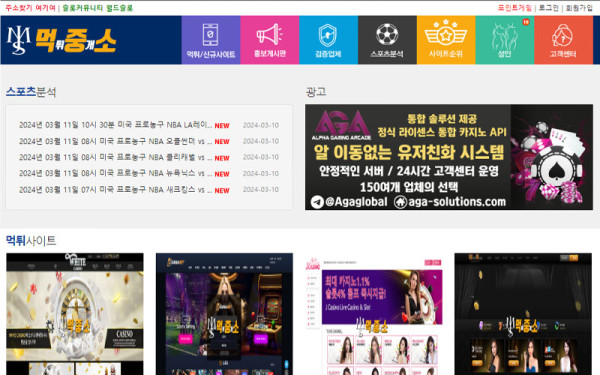Viewport: 600px width, 375px height.
Task: Click the 회원가입 link
Action: 579,8
